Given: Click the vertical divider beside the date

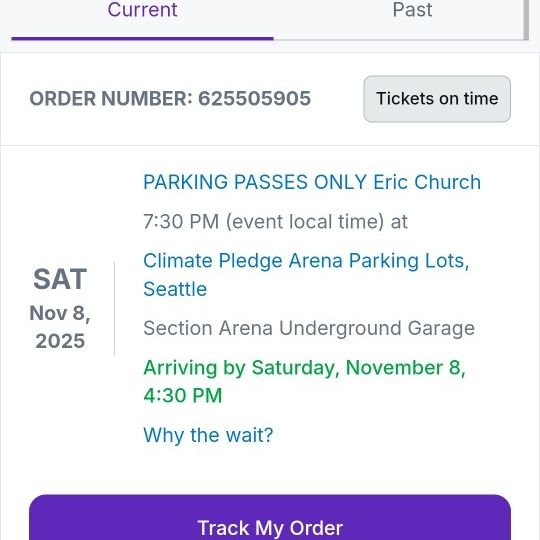Looking at the screenshot, I should [114, 308].
